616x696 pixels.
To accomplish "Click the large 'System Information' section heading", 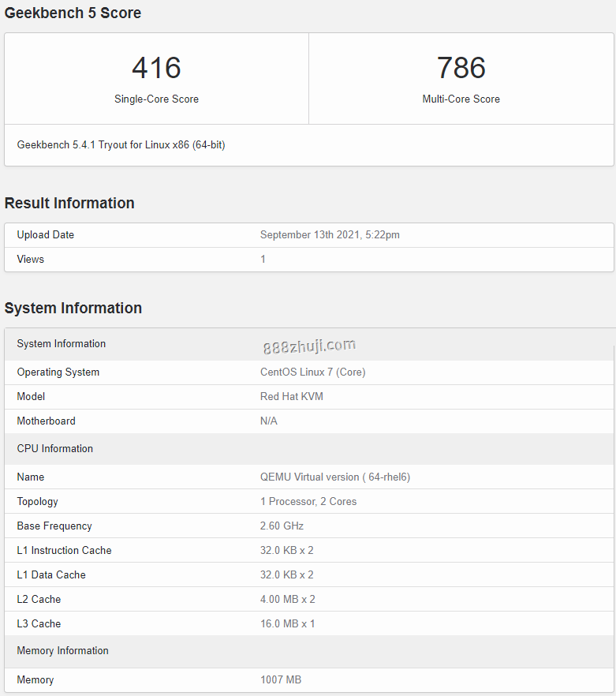I will 73,308.
